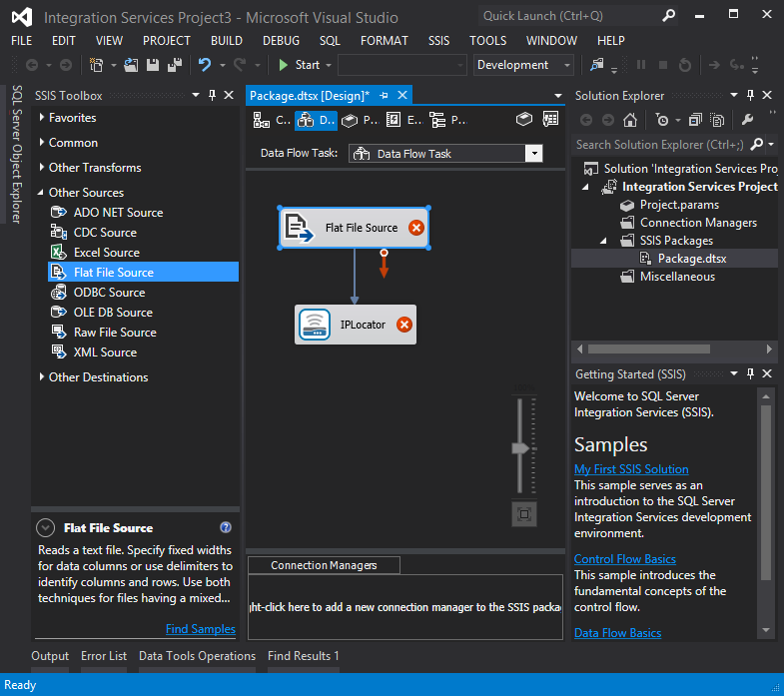Open the My First SSIS Solution link
The width and height of the screenshot is (784, 696).
[x=631, y=469]
